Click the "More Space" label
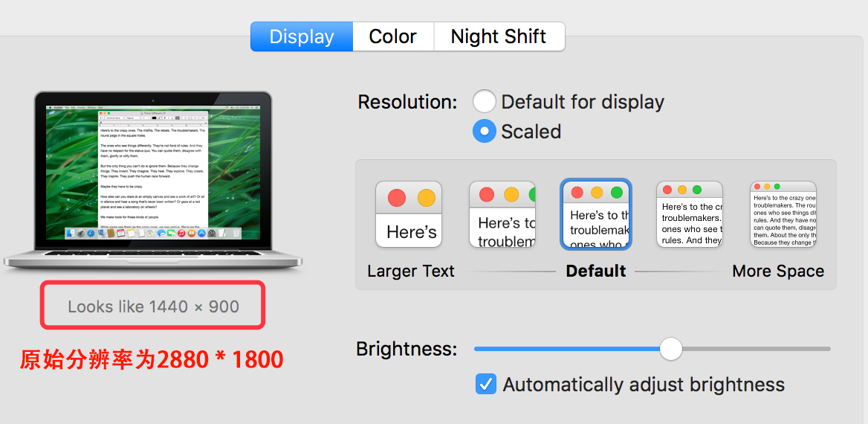Viewport: 868px width, 424px height. click(778, 272)
